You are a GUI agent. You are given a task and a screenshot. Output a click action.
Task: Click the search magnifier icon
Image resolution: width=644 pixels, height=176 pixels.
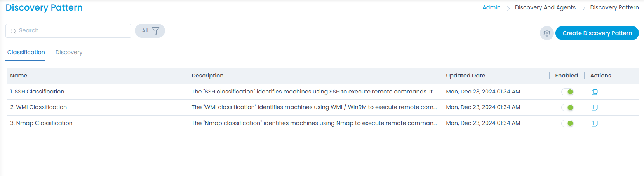[x=14, y=31]
